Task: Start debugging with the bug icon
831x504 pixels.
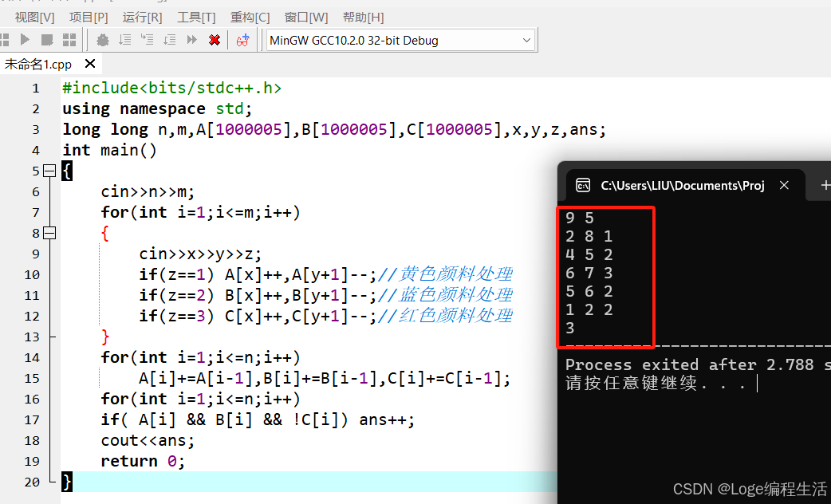Action: tap(103, 41)
